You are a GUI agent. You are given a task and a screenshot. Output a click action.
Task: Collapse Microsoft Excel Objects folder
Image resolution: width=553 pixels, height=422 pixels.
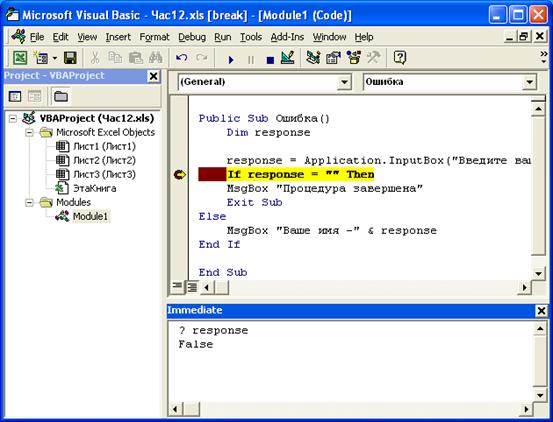[x=29, y=133]
